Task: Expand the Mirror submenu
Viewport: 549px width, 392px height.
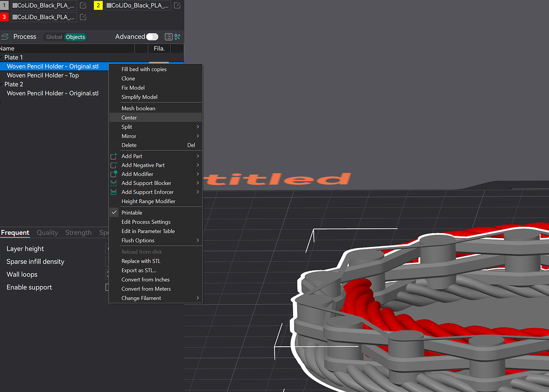Action: pos(156,136)
